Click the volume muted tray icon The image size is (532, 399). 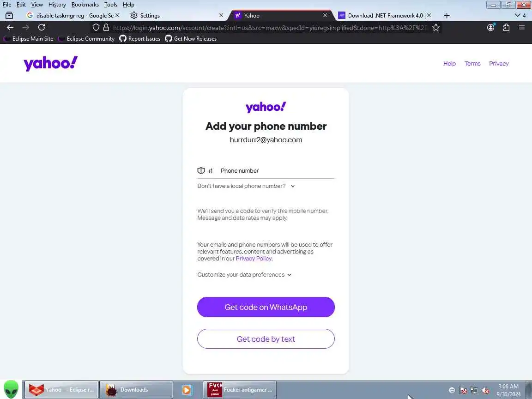pyautogui.click(x=485, y=391)
